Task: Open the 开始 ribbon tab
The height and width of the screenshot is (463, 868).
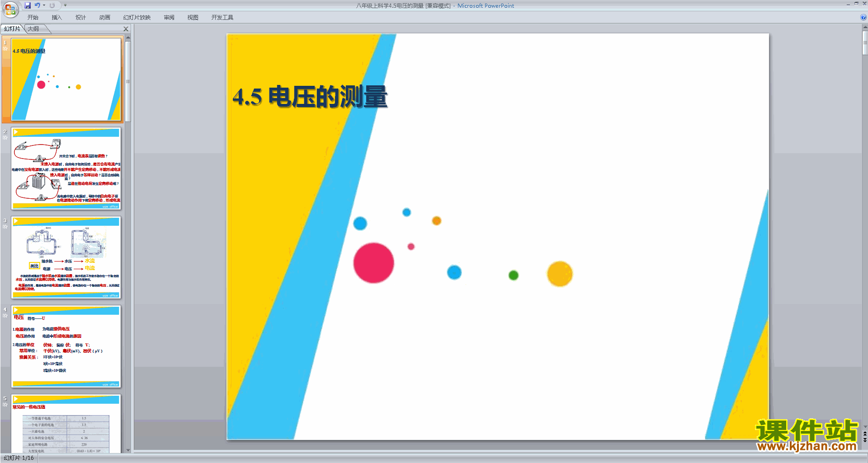Action: tap(33, 18)
